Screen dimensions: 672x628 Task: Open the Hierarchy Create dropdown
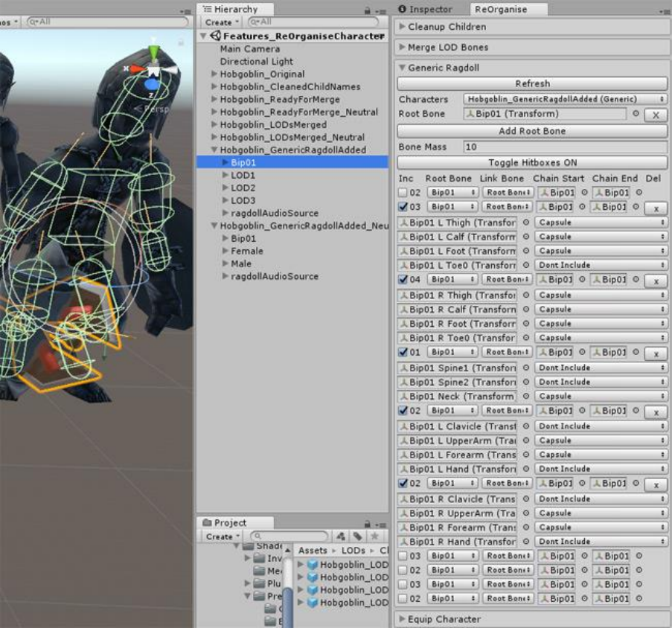click(221, 22)
